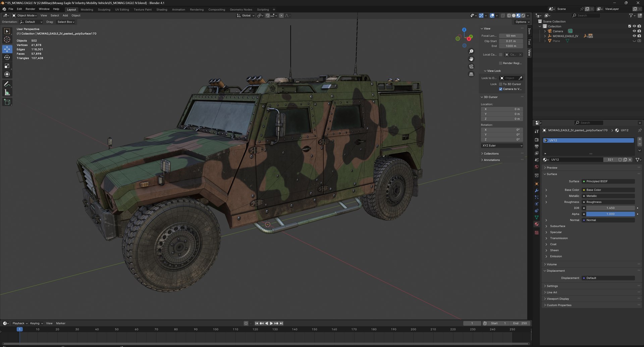The height and width of the screenshot is (347, 644).
Task: Switch to the UV Editing workspace tab
Action: click(122, 9)
